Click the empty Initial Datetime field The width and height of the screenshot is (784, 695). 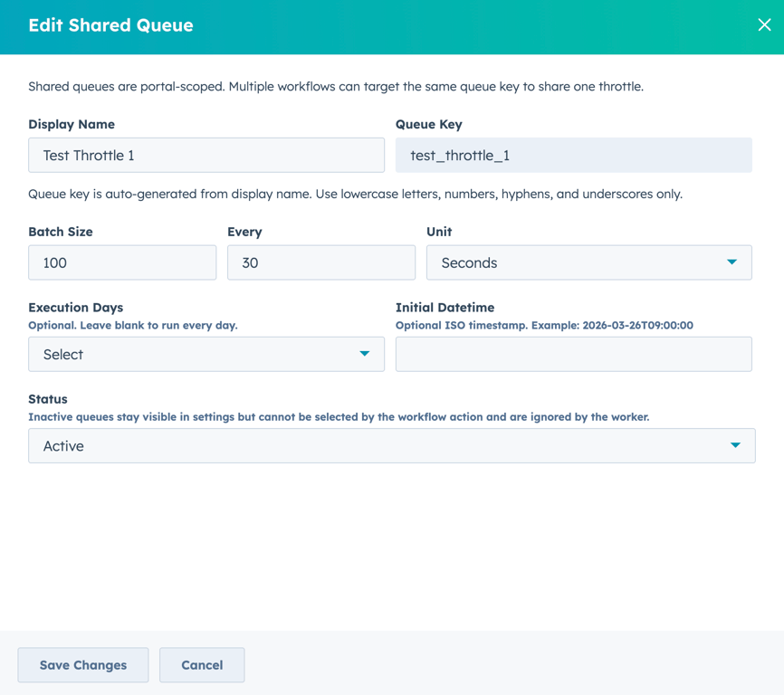pos(573,354)
